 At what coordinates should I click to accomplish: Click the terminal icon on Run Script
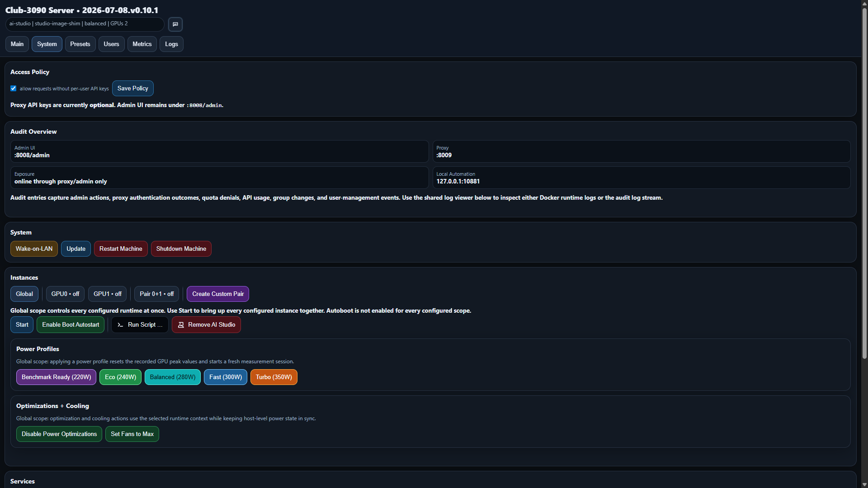click(x=120, y=325)
